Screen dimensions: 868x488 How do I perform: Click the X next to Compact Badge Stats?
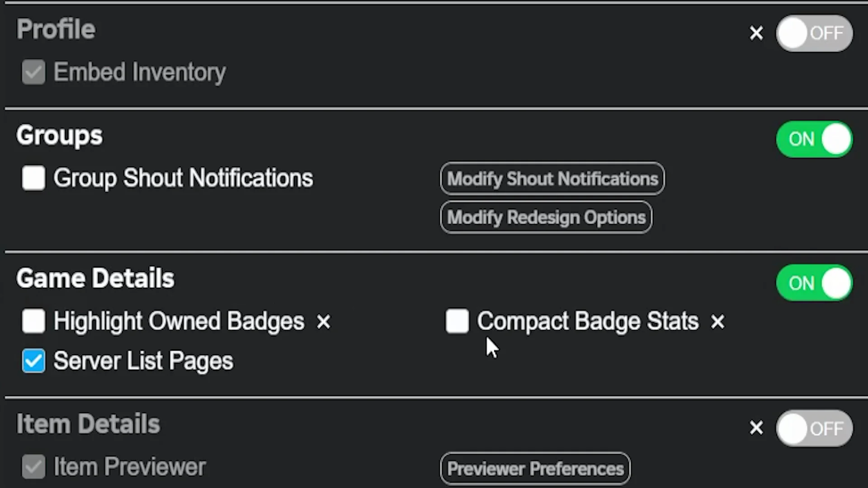click(x=717, y=322)
